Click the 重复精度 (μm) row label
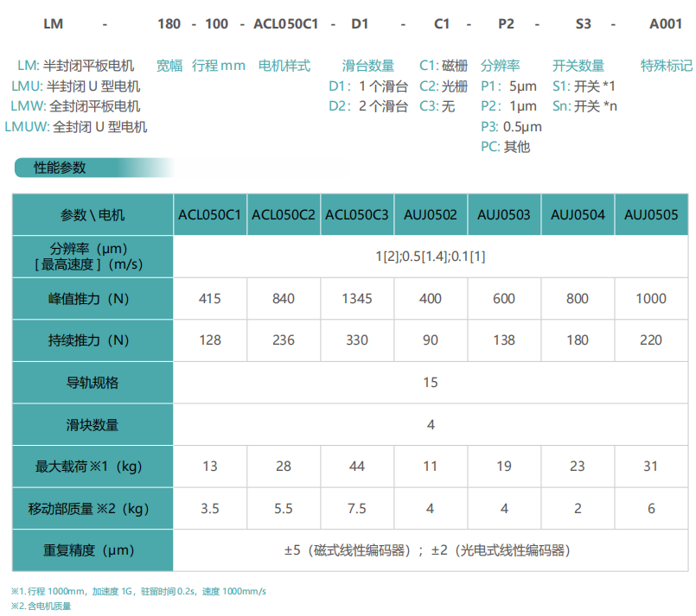The width and height of the screenshot is (696, 616). [93, 549]
